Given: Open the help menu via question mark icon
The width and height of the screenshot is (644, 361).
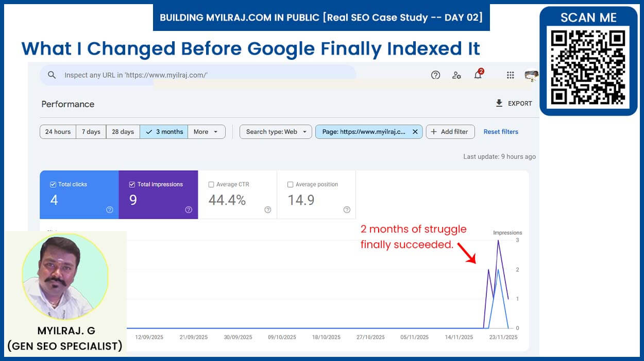Looking at the screenshot, I should pyautogui.click(x=435, y=75).
